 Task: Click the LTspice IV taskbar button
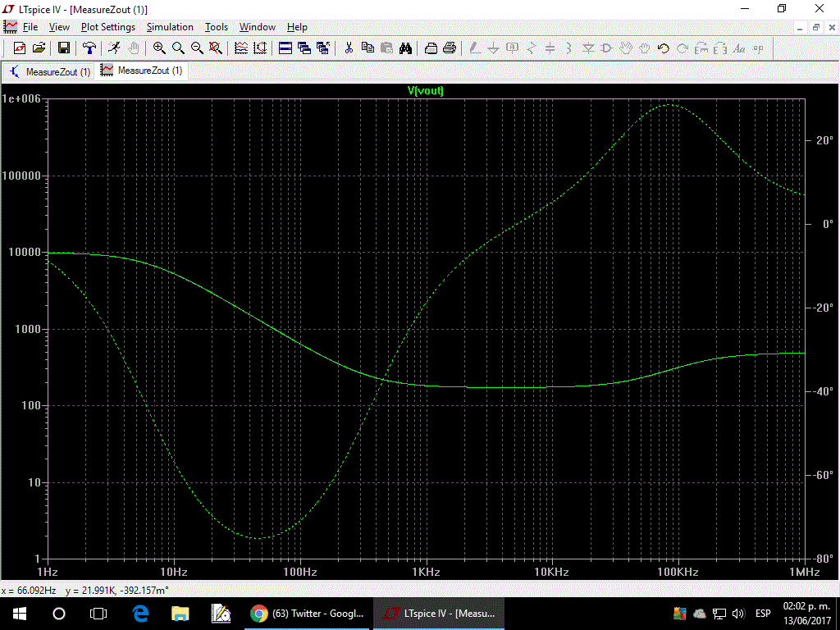point(440,614)
